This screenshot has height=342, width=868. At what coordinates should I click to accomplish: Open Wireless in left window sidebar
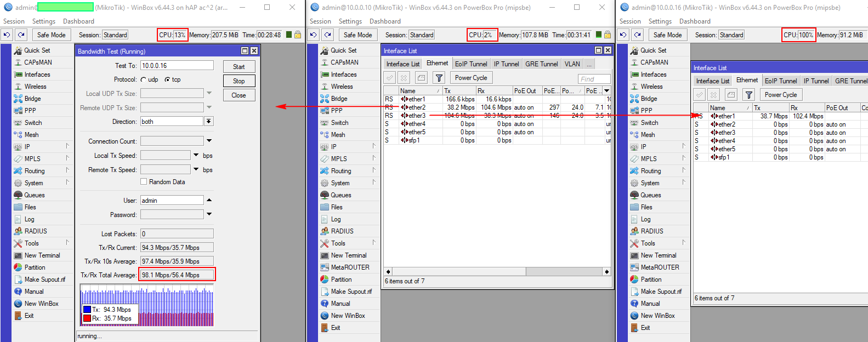(x=35, y=86)
